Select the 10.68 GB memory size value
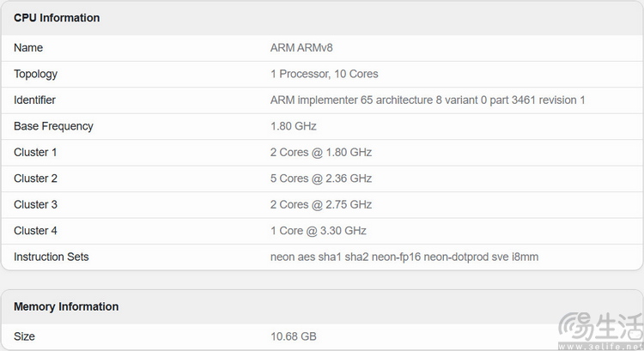The height and width of the screenshot is (351, 644). coord(294,336)
